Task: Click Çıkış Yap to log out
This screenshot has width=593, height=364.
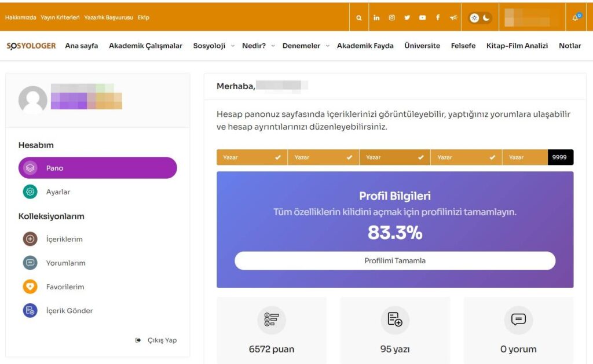Action: pyautogui.click(x=156, y=340)
